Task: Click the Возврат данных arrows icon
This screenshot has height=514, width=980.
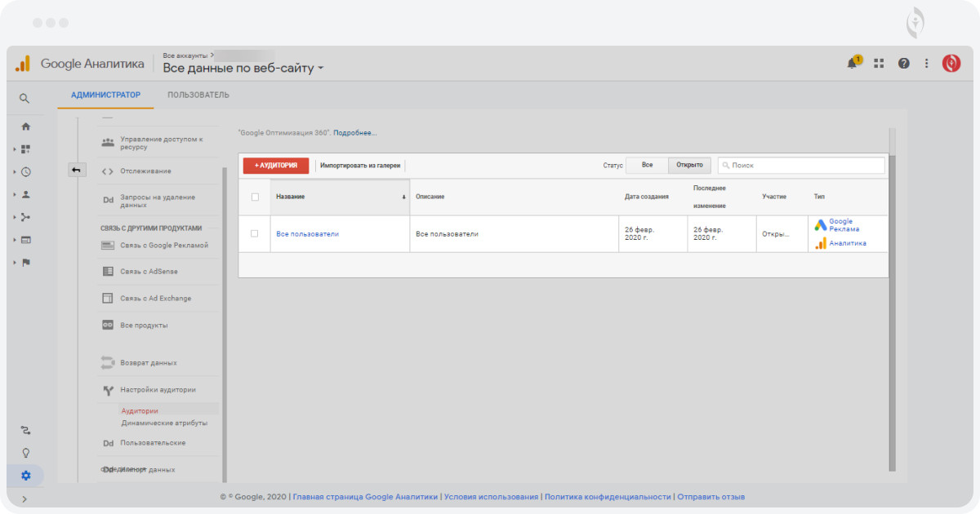Action: (108, 362)
